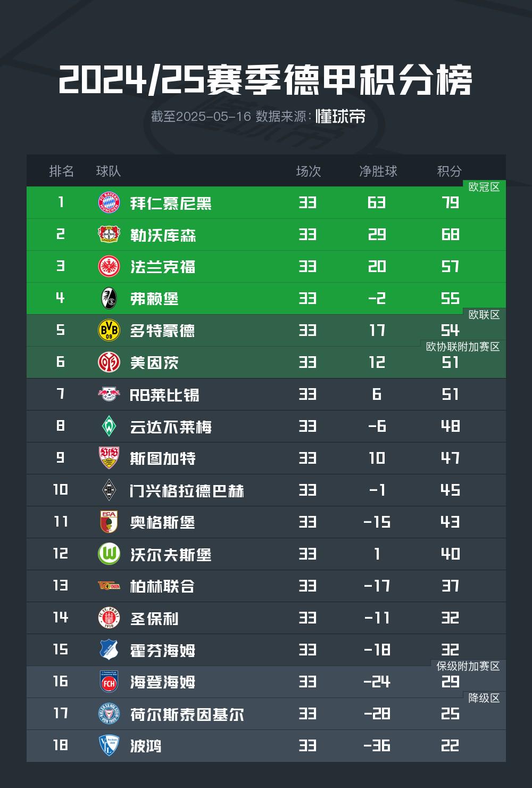Screen dimensions: 532x788
Task: Tap the Union Berlin club logo
Action: (109, 586)
